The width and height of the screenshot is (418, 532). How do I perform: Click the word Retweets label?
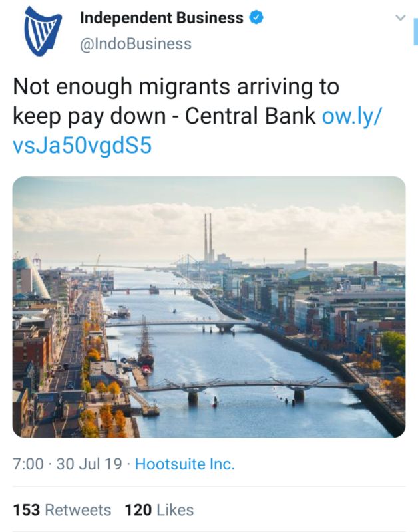(78, 510)
